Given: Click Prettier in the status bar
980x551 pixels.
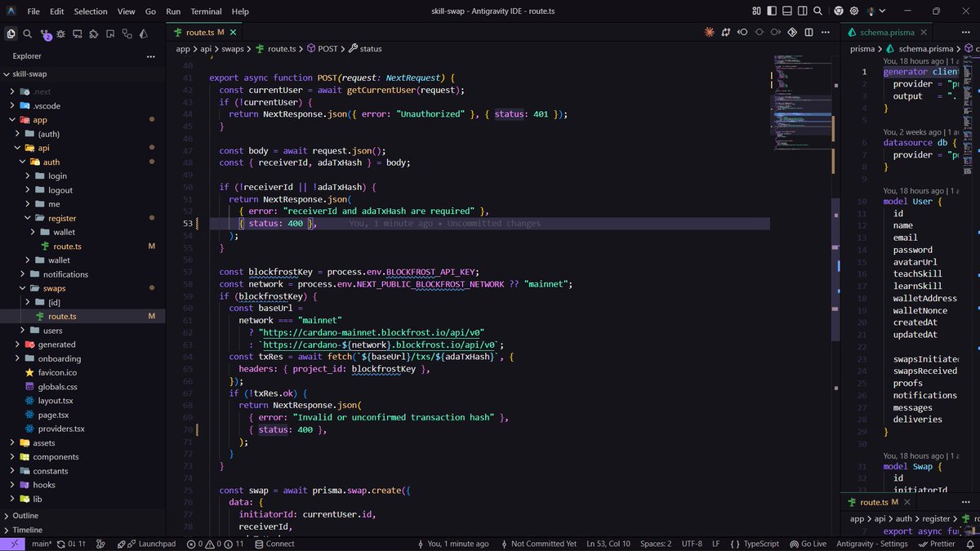Looking at the screenshot, I should click(936, 544).
